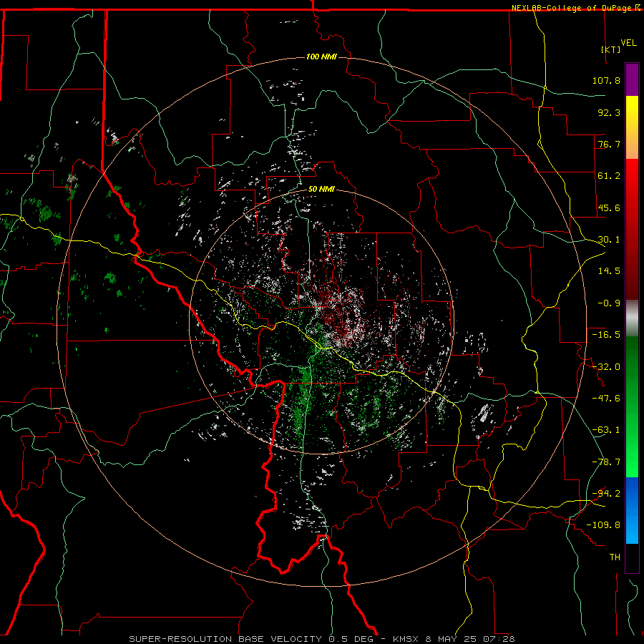Screen dimensions: 644x644
Task: Click the 45.6 velocity scale value
Action: [609, 208]
